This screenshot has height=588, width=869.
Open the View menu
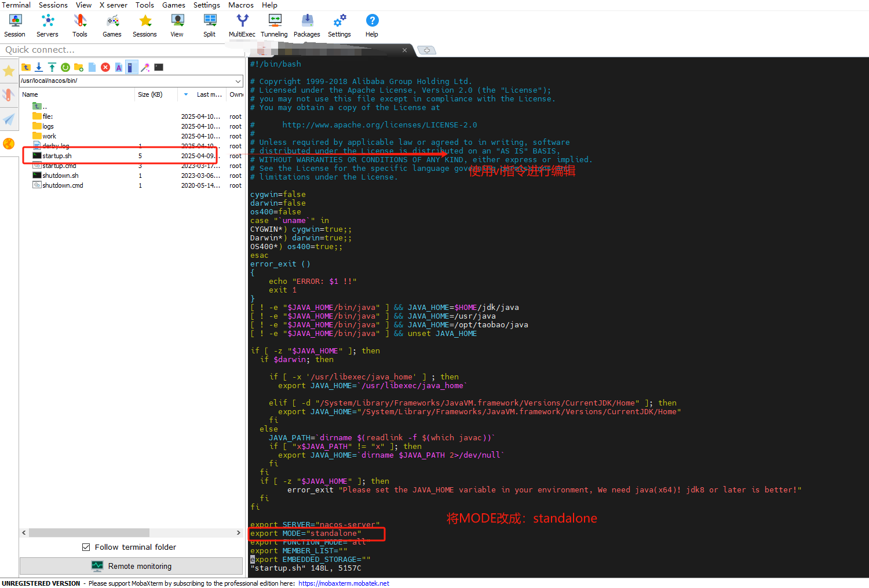[84, 5]
